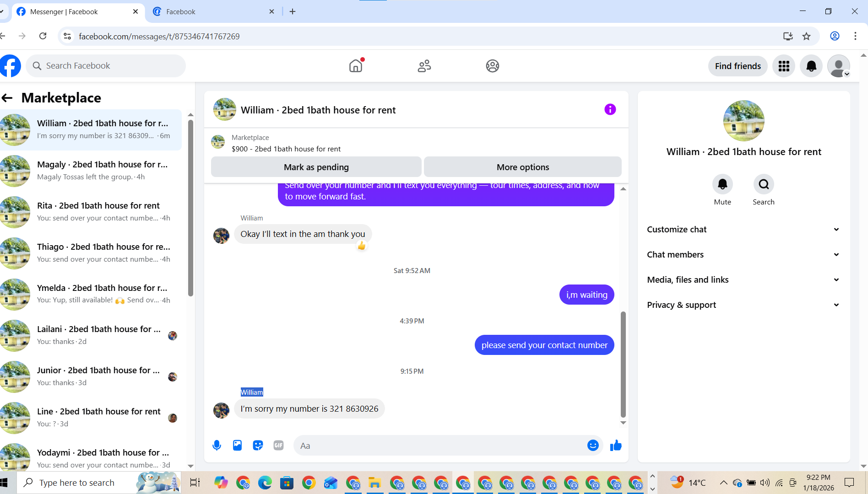
Task: Open tab search dropdown in Chrome
Action: pyautogui.click(x=2, y=11)
